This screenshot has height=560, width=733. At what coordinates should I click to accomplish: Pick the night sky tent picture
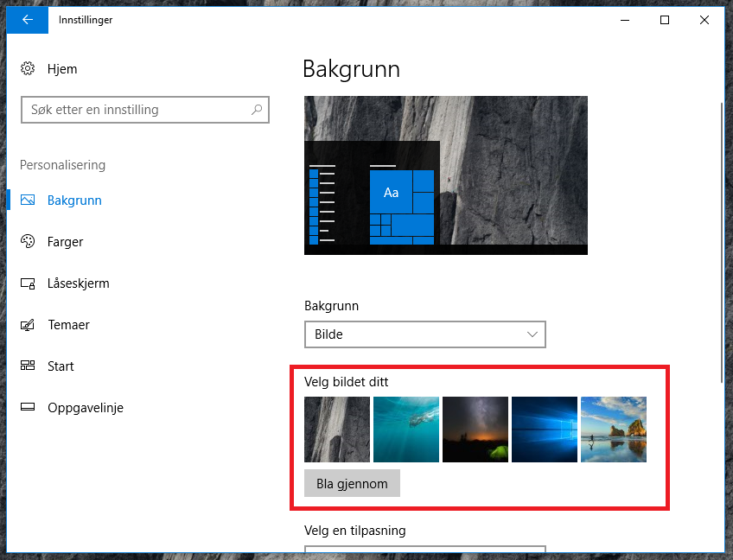[x=475, y=430]
